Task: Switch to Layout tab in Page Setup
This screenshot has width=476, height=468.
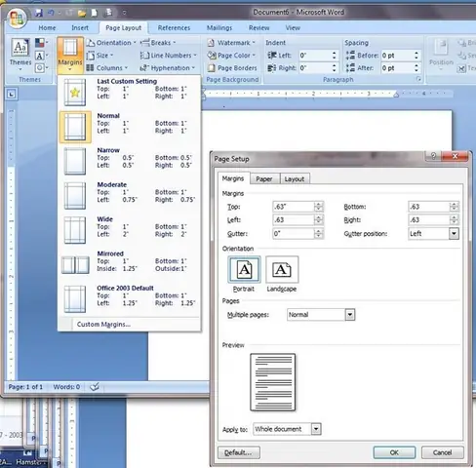Action: coord(295,178)
